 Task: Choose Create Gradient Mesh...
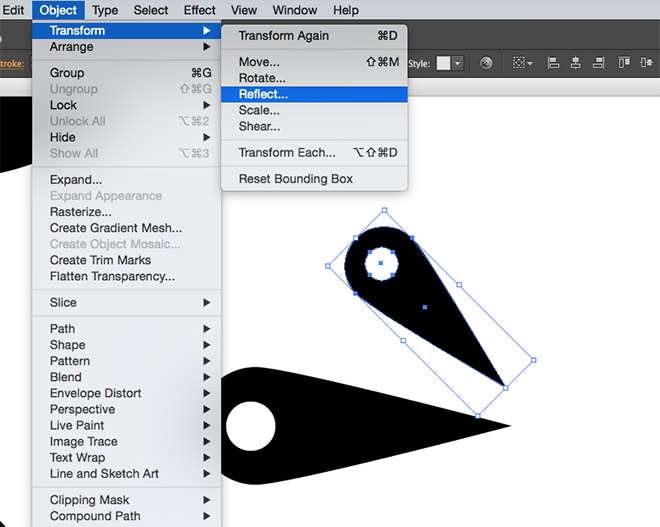(127, 228)
